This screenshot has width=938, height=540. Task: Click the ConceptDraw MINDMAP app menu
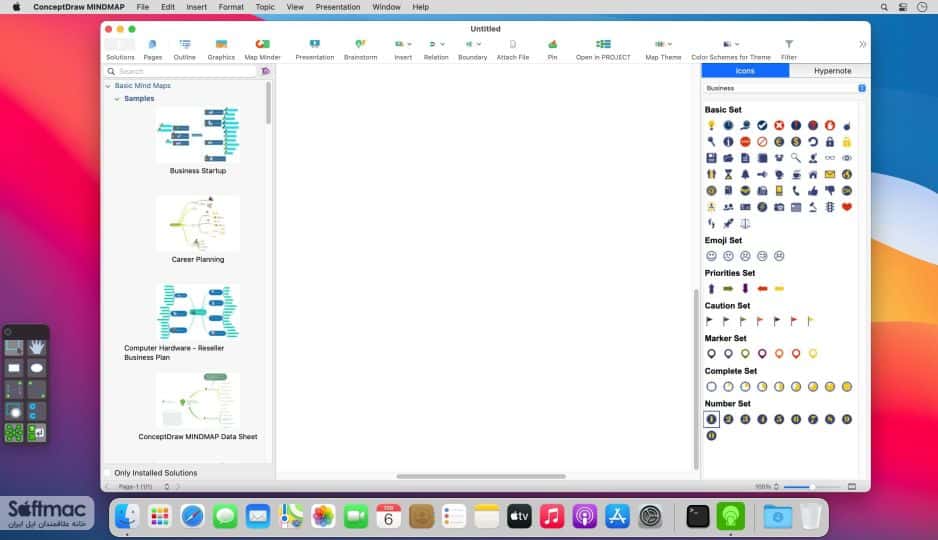point(79,7)
